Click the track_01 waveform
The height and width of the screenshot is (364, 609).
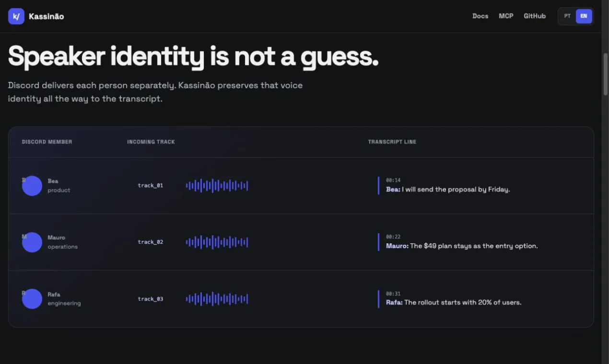217,186
